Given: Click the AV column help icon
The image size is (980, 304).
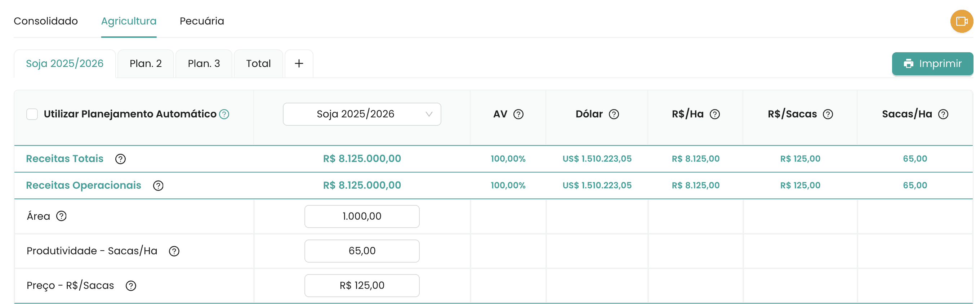Looking at the screenshot, I should [518, 114].
